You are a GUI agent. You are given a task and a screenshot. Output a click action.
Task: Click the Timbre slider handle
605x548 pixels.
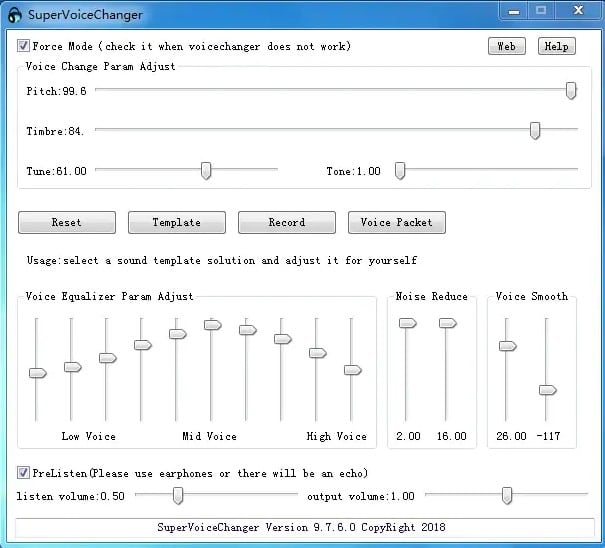535,130
